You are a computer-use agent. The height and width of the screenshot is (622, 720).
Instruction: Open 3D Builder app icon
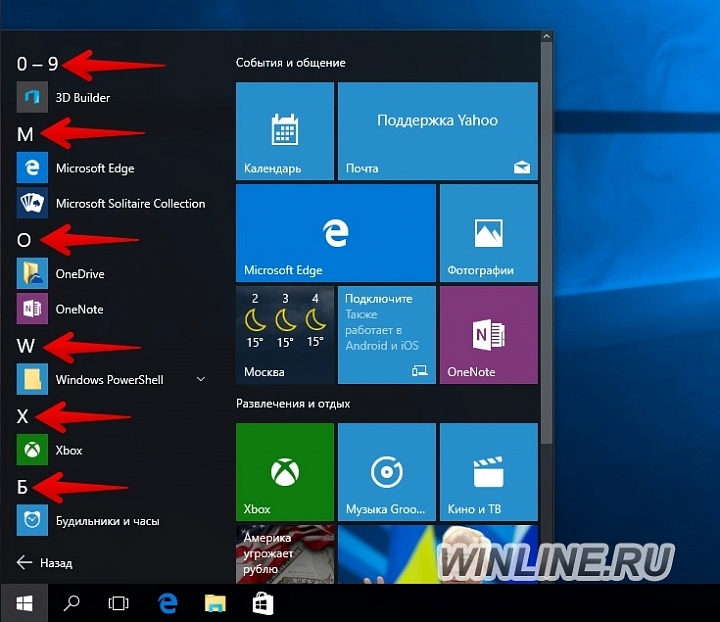[32, 97]
